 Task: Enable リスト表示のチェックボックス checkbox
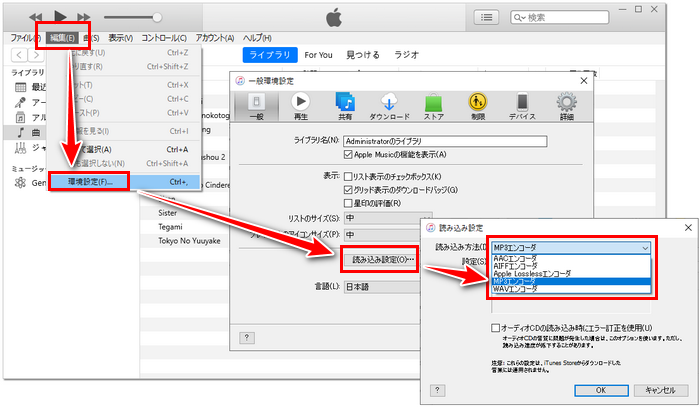pos(348,177)
